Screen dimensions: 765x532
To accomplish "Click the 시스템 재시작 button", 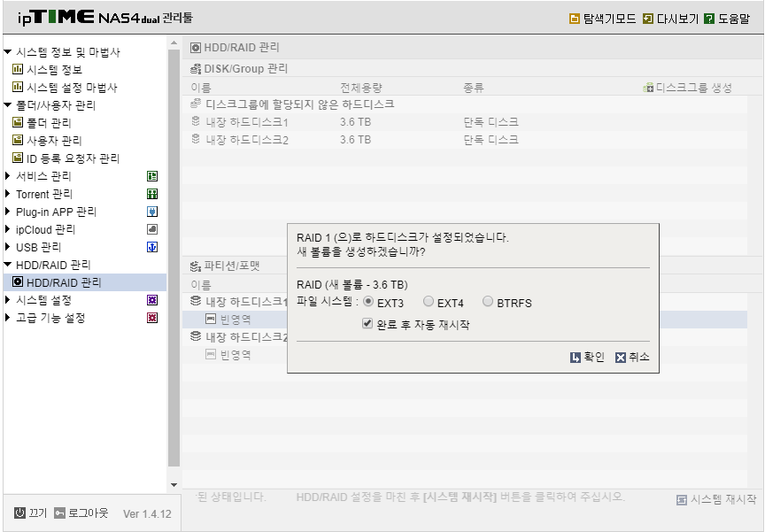I will (716, 499).
